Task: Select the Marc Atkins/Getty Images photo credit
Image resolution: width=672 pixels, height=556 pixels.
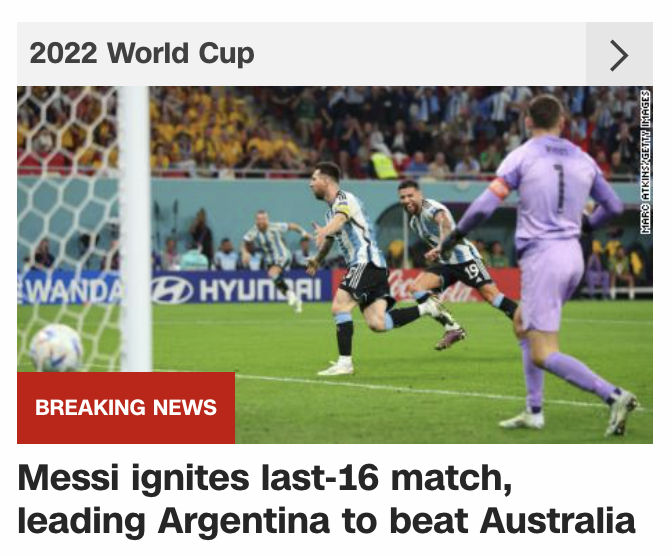Action: click(x=645, y=162)
